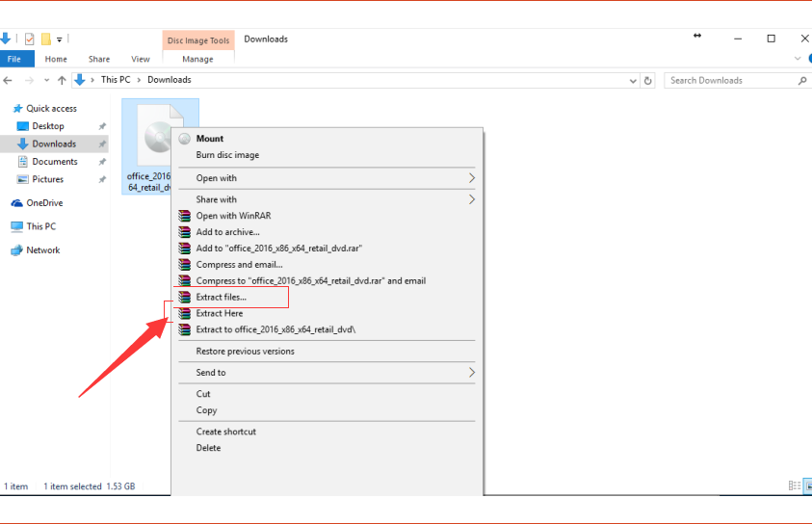Click Downloads in the breadcrumb path
The height and width of the screenshot is (524, 812).
[x=169, y=80]
